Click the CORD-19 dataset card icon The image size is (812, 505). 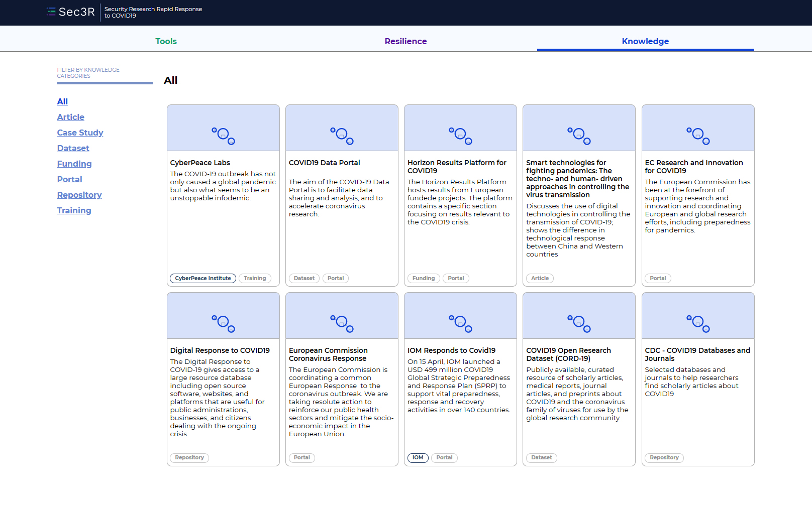point(579,323)
